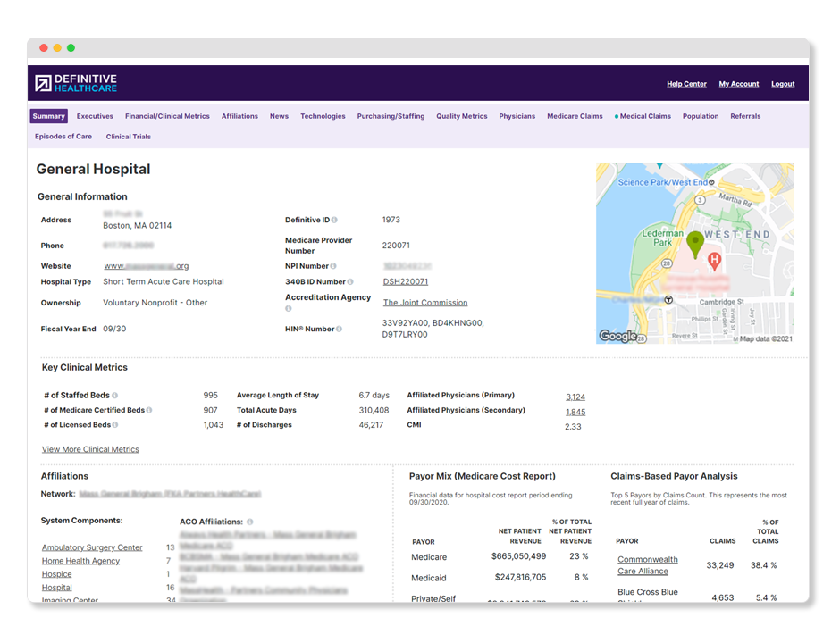
Task: Click info icon next to Definitive ID
Action: coord(334,220)
